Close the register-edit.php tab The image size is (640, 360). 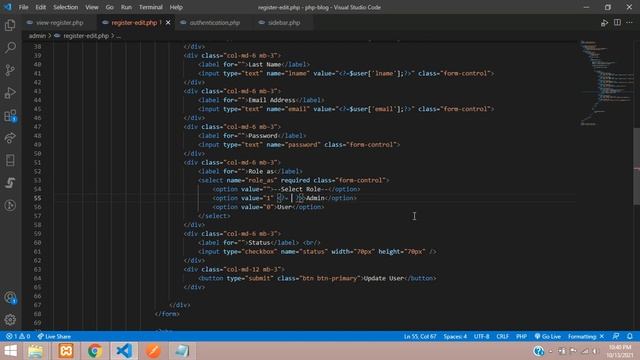(x=168, y=22)
